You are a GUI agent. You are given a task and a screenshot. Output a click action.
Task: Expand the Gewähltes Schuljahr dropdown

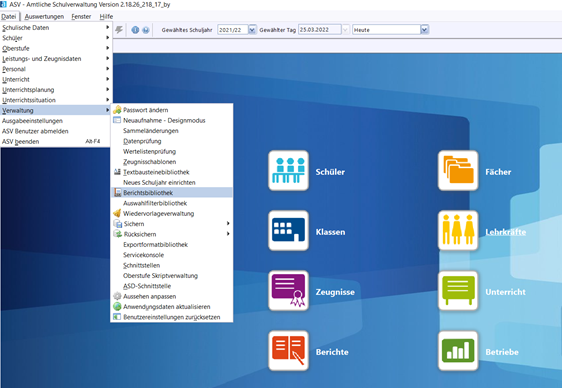(252, 30)
